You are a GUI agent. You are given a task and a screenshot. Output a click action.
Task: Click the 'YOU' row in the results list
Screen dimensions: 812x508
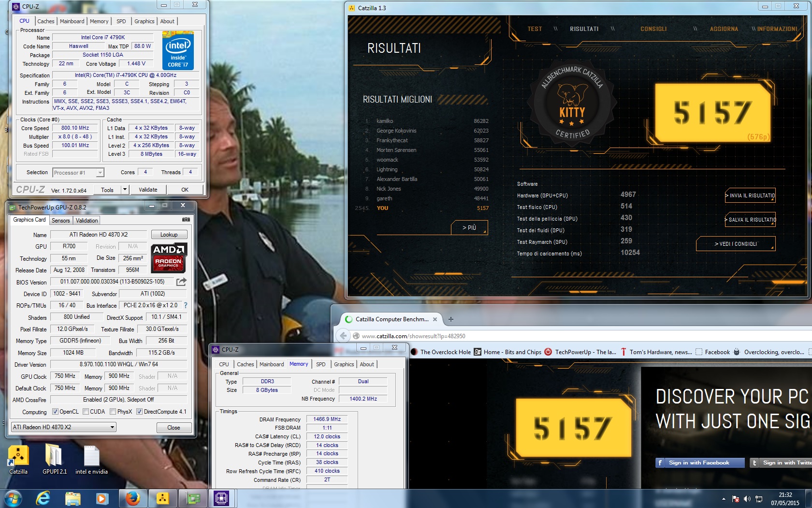pyautogui.click(x=421, y=208)
